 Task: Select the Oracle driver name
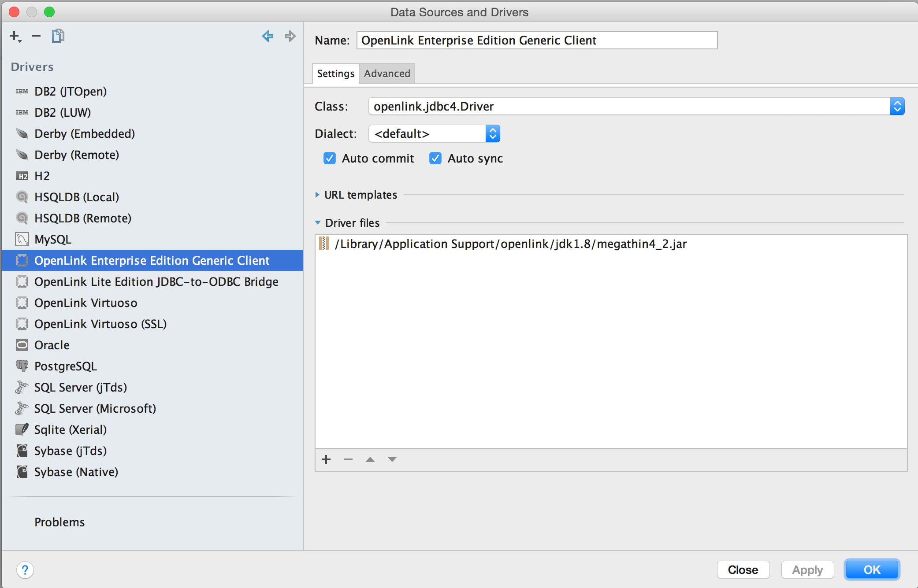(x=52, y=345)
